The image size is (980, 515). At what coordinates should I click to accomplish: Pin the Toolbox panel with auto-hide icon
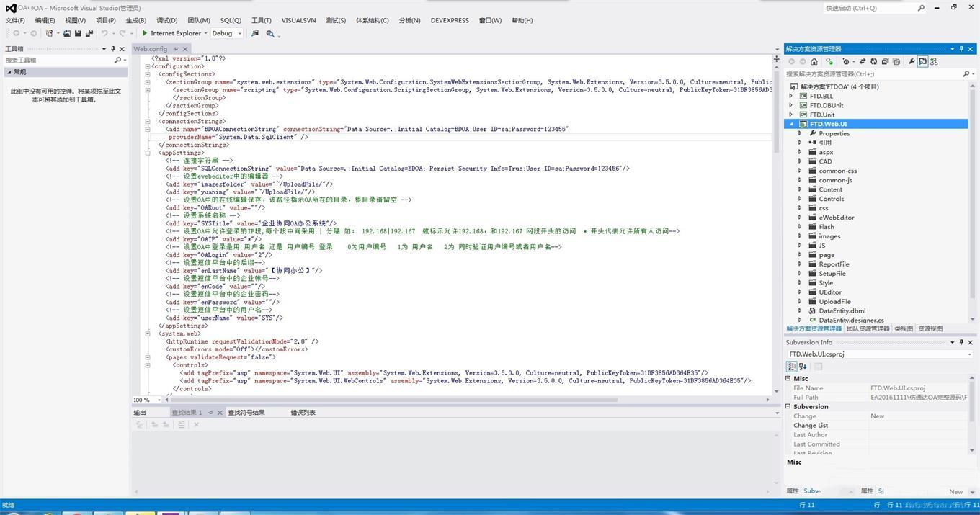113,48
